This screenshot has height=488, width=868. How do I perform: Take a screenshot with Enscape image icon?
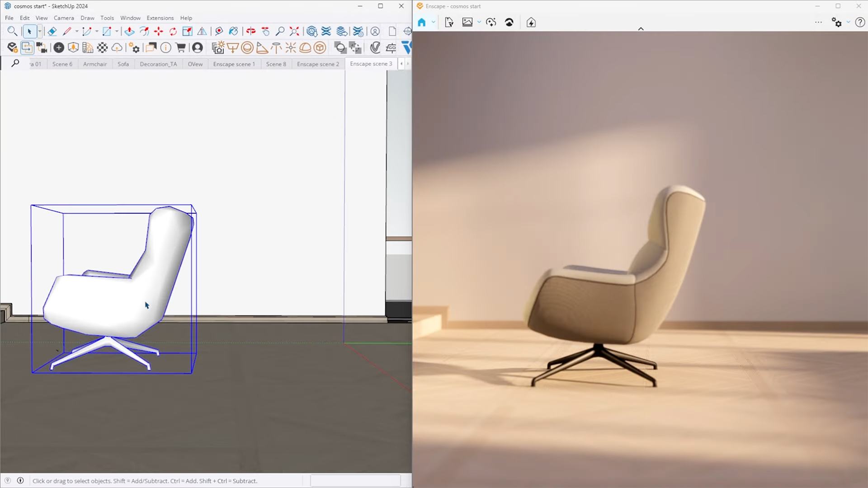point(467,22)
